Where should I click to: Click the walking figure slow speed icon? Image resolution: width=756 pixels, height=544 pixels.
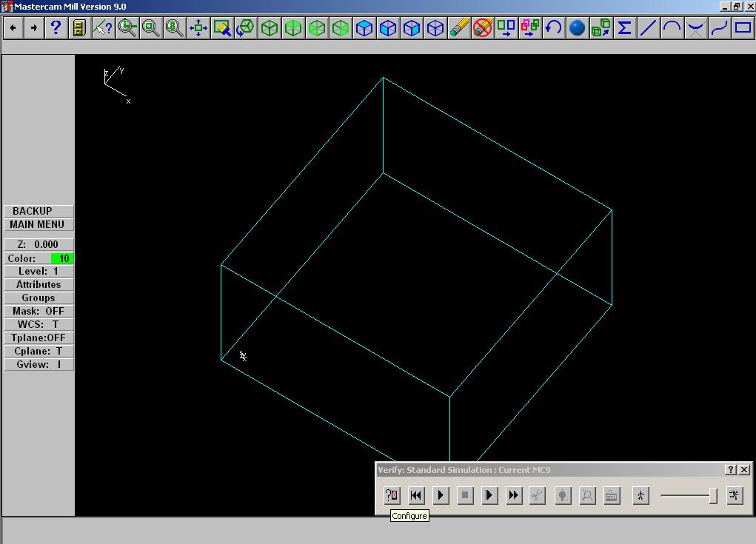coord(640,495)
